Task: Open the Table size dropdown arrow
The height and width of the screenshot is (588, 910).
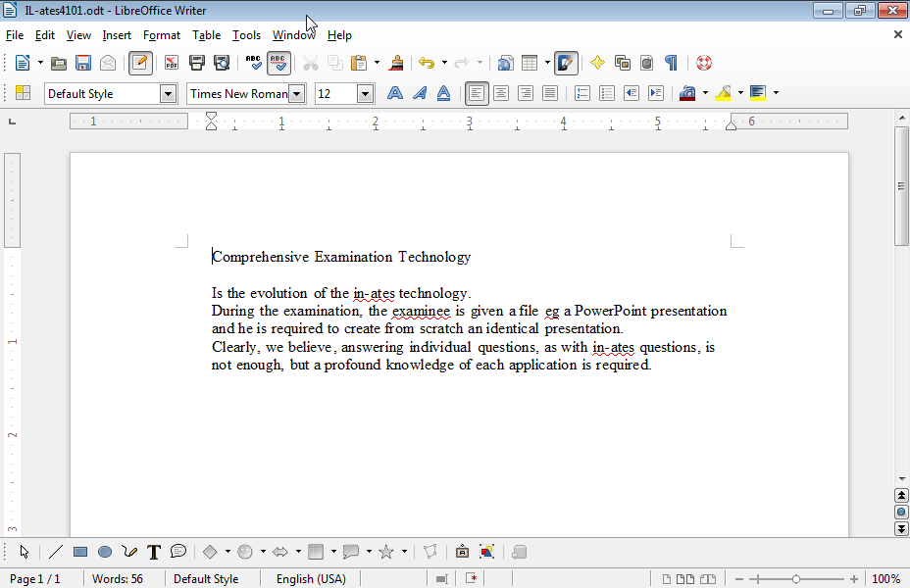Action: point(547,63)
